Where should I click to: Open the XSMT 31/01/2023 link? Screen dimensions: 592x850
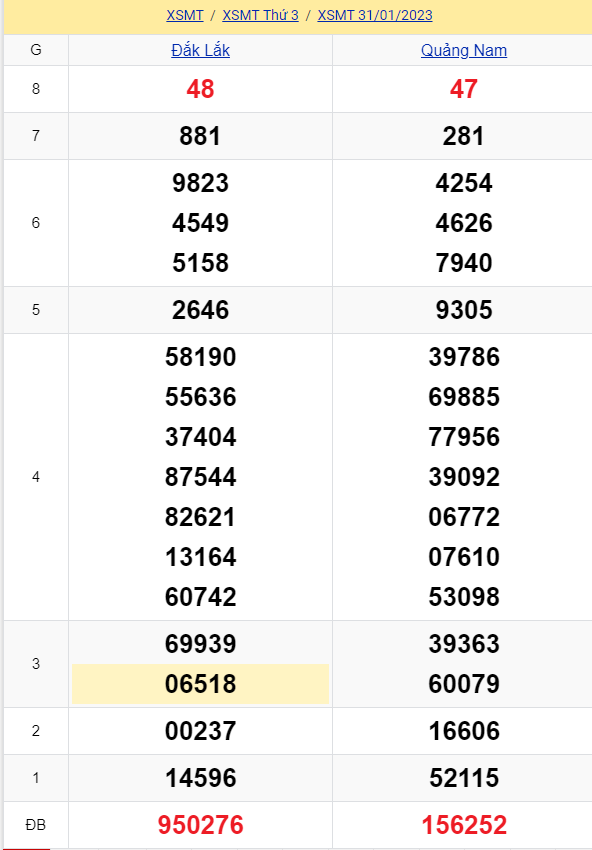(375, 15)
